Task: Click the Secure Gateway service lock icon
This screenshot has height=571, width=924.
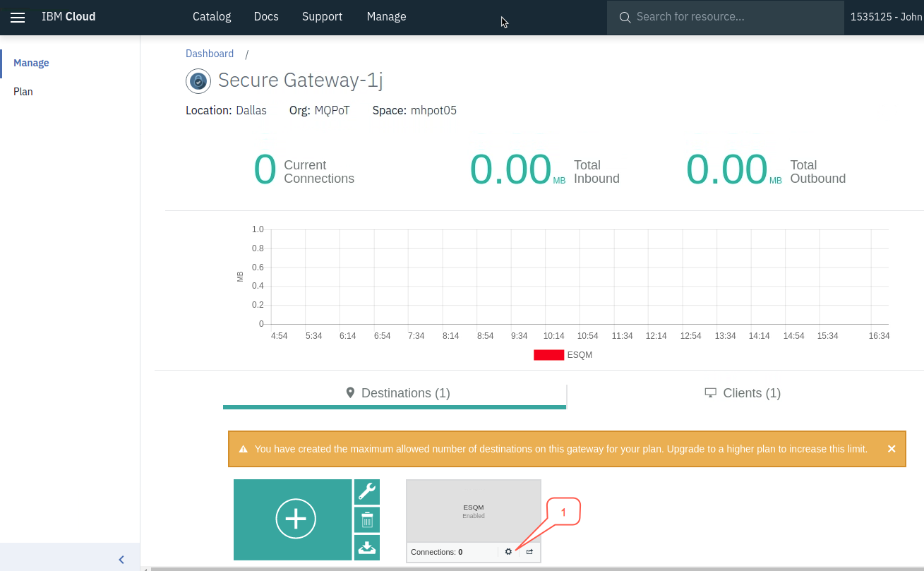Action: click(198, 81)
